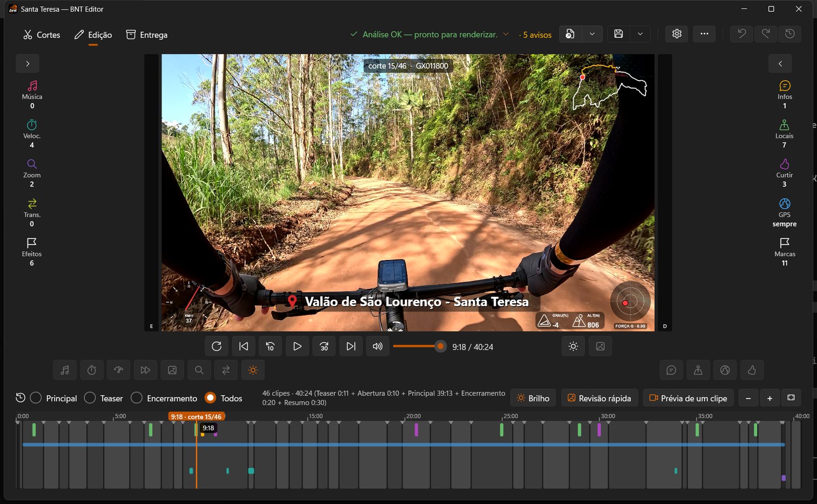This screenshot has width=817, height=504.
Task: Open the dropdown next to render file icon
Action: click(x=592, y=34)
